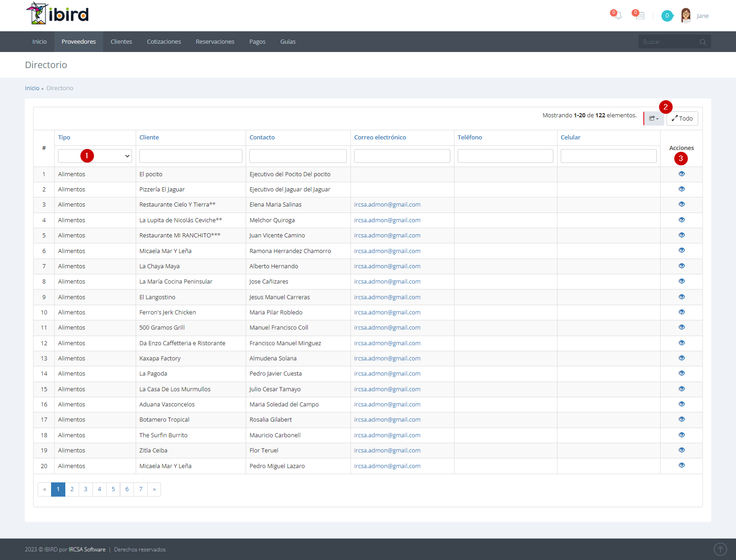Go to page 2 of results
The height and width of the screenshot is (560, 736).
point(72,489)
